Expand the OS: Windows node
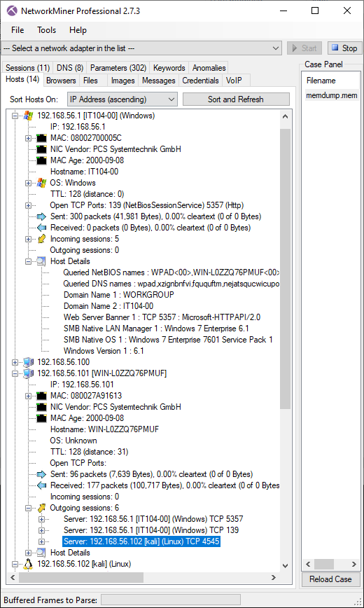The width and height of the screenshot is (364, 608). point(28,183)
